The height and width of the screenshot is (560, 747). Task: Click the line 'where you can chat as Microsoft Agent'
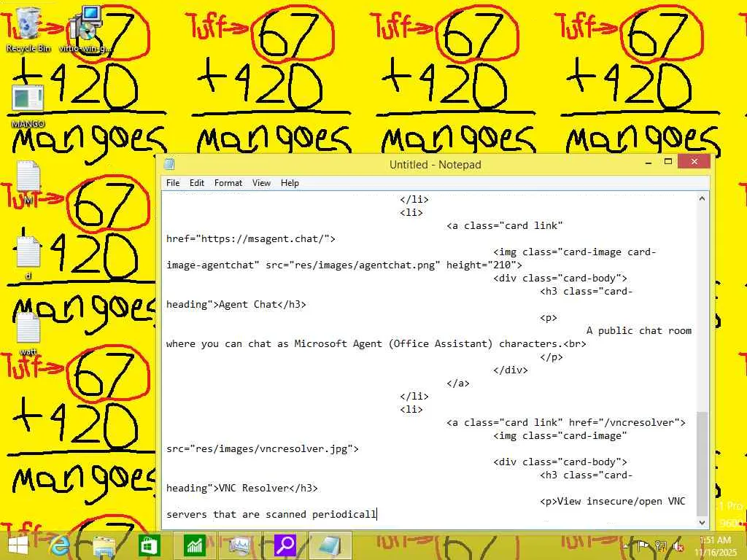click(274, 344)
